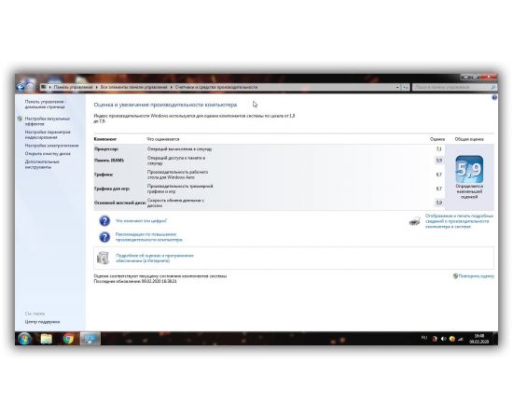This screenshot has width=513, height=420.
Task: Click 'Основной жесткий диск:' component label
Action: (119, 203)
